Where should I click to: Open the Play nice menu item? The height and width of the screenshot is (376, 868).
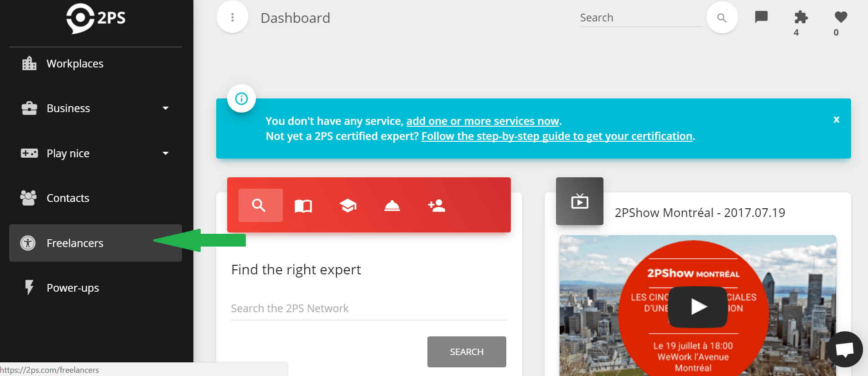(95, 153)
